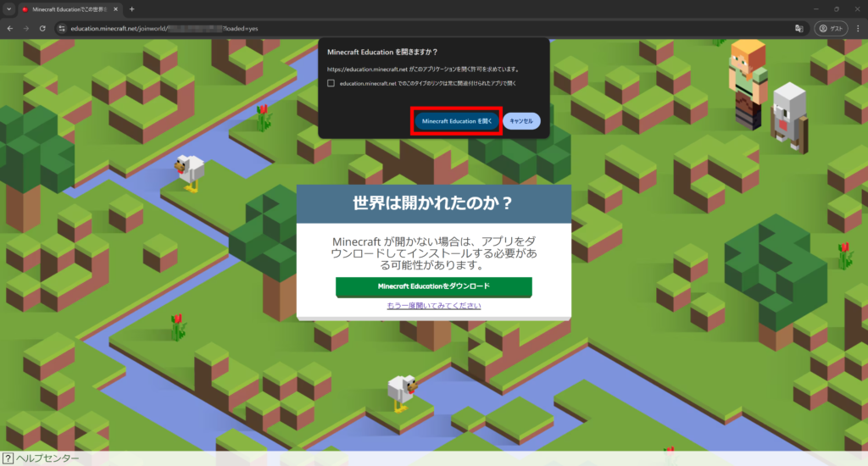
Task: Expand the tab search dropdown arrow
Action: [8, 8]
